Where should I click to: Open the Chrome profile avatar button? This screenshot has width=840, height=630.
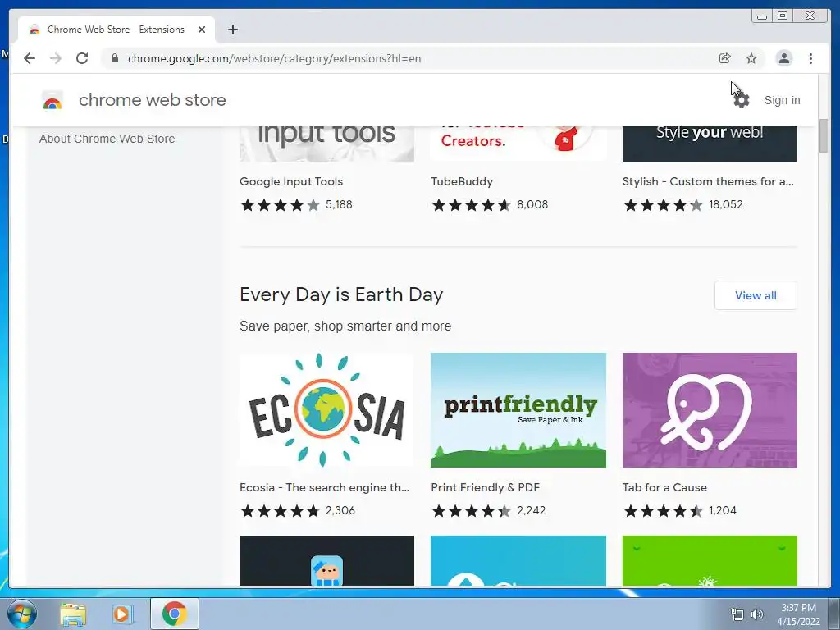[783, 58]
